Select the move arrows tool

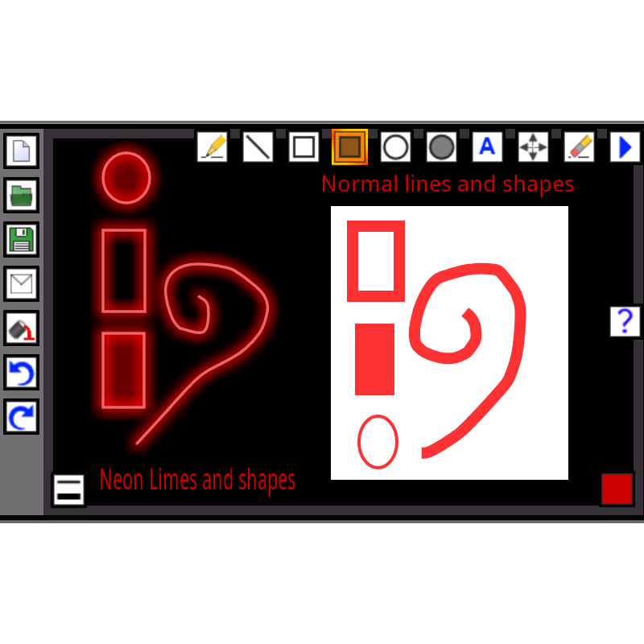[533, 147]
